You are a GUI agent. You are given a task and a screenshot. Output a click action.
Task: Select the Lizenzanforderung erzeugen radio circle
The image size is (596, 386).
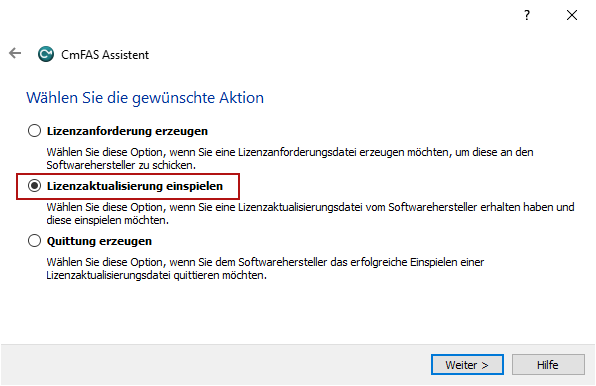pyautogui.click(x=34, y=131)
